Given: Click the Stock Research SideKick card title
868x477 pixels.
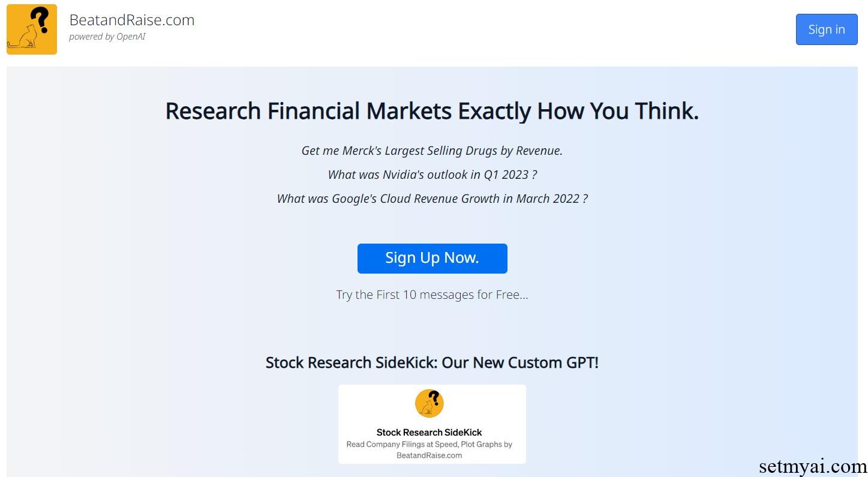Looking at the screenshot, I should pyautogui.click(x=429, y=432).
